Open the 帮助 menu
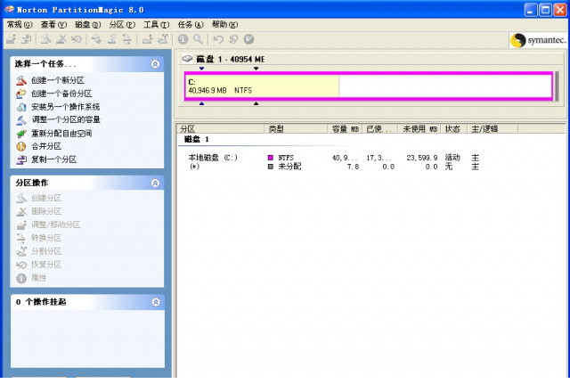Image resolution: width=570 pixels, height=392 pixels. click(224, 24)
